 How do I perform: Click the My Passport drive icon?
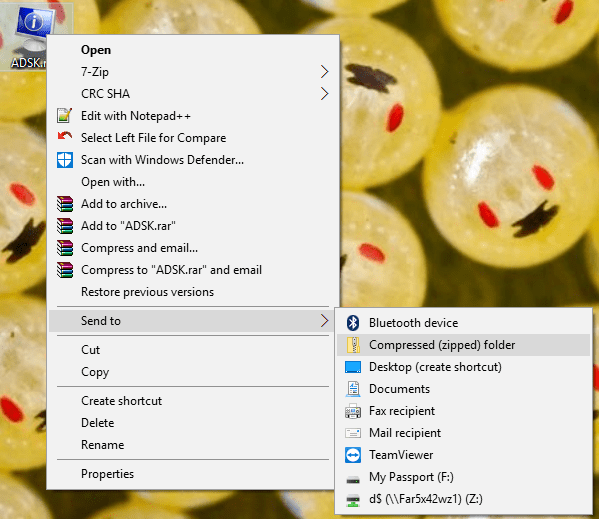tap(353, 479)
